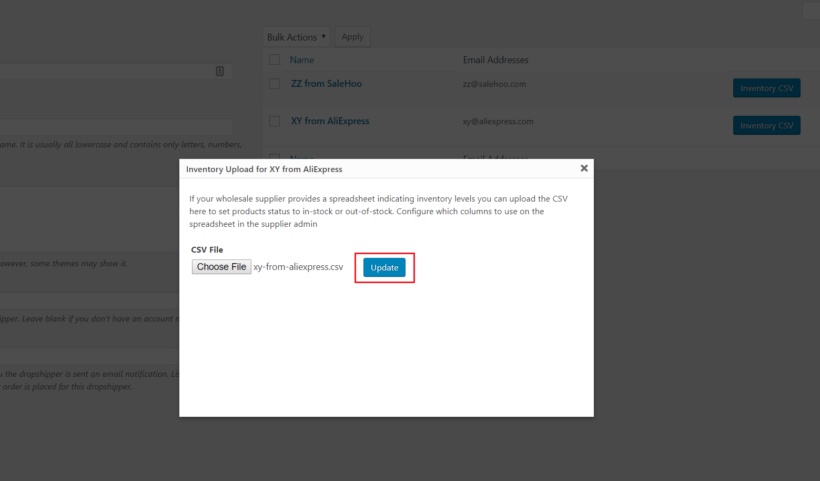Click the Choose File button
820x481 pixels.
click(221, 267)
